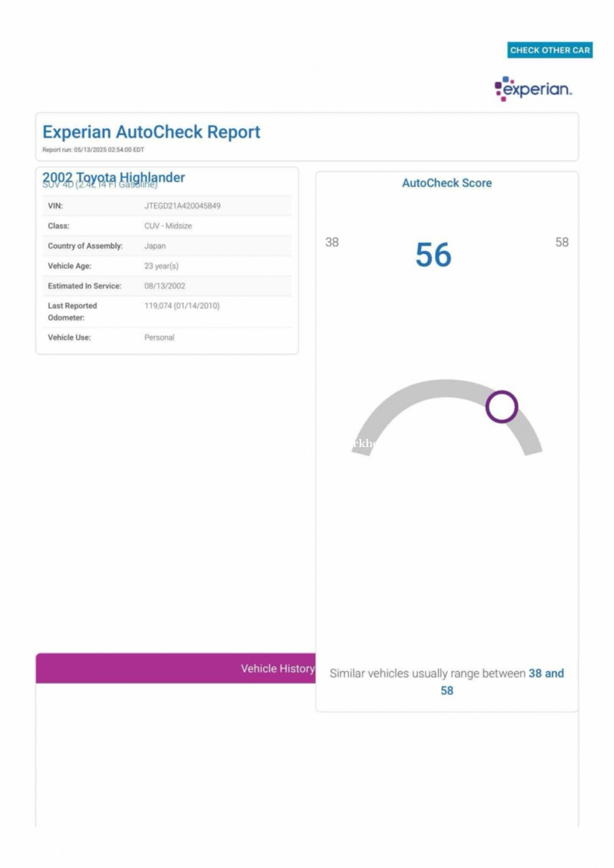This screenshot has width=614, height=868.
Task: Click the high range value 58 beside score
Action: coord(562,242)
